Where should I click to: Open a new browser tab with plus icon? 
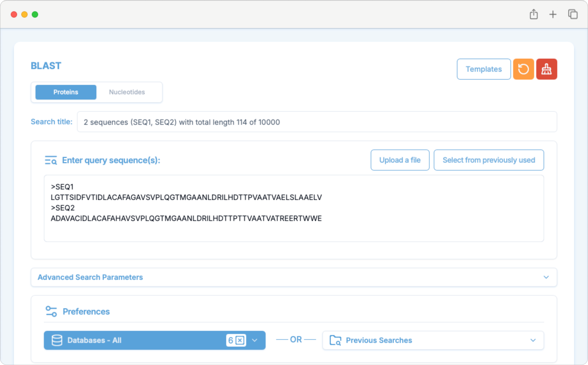553,14
